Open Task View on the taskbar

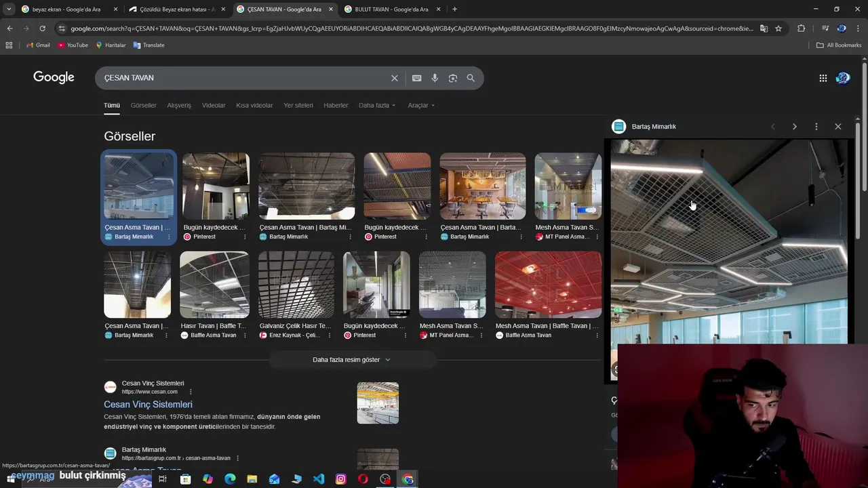pyautogui.click(x=163, y=479)
